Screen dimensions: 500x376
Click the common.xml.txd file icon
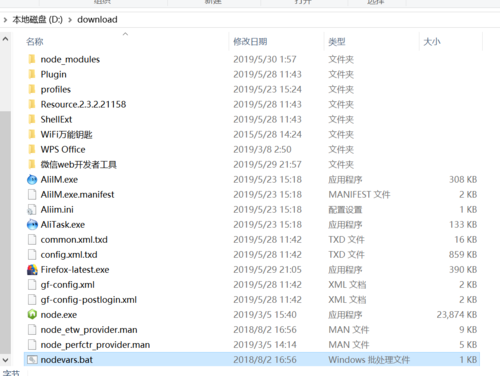(x=32, y=239)
